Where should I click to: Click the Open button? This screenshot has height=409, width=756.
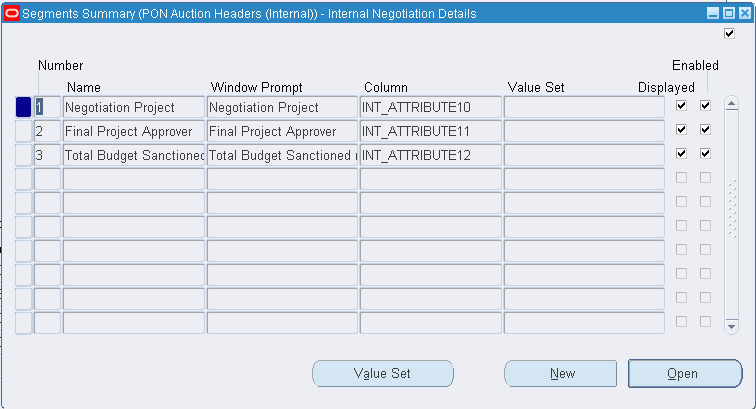coord(684,374)
